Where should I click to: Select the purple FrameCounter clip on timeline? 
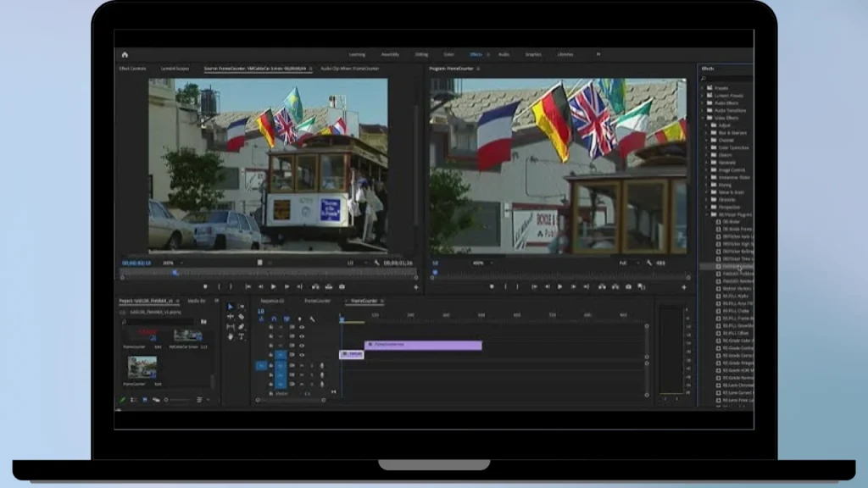423,345
